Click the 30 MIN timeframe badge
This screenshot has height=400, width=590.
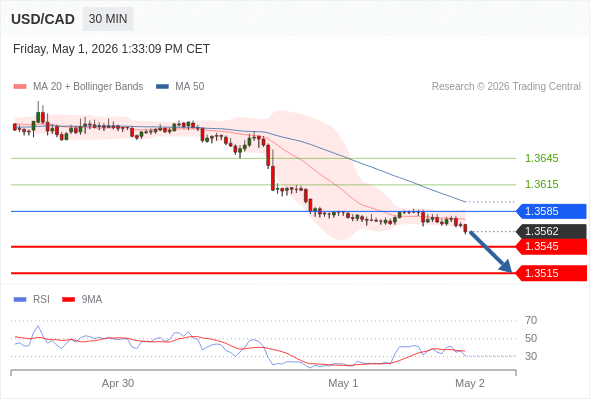(x=108, y=19)
